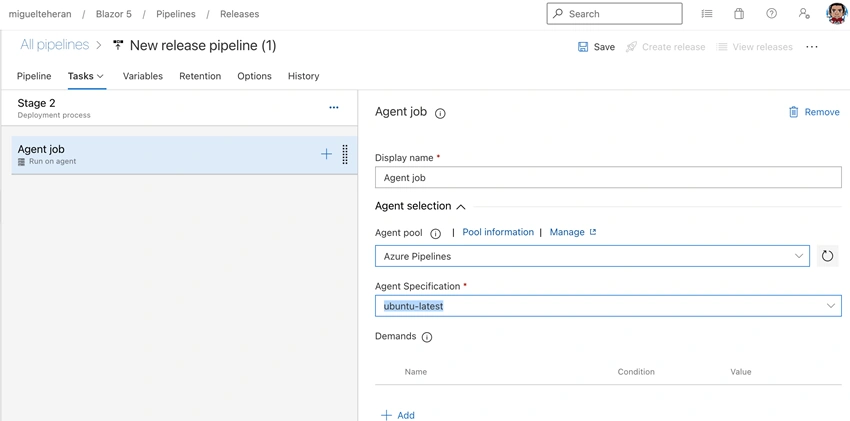Open the work items list icon in header

click(706, 14)
